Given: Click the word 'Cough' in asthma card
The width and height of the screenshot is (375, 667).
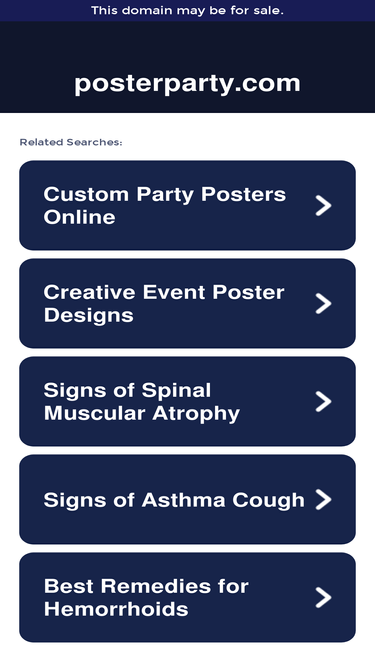Looking at the screenshot, I should coord(268,500).
